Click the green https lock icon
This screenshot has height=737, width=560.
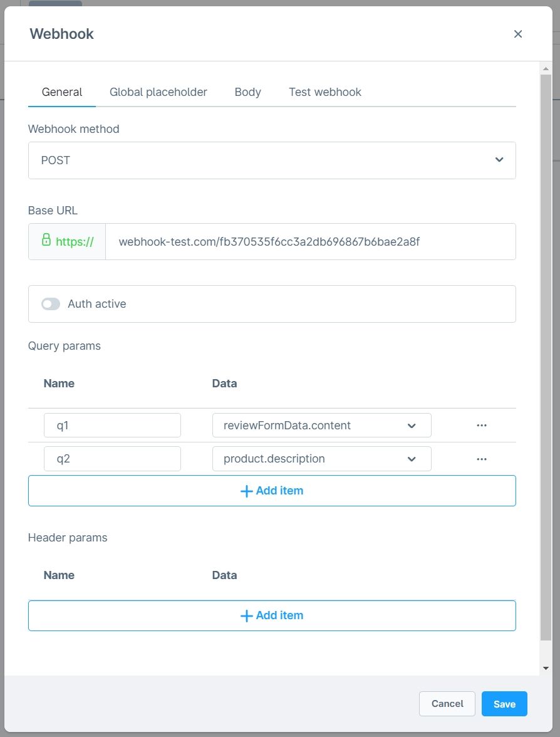[46, 239]
